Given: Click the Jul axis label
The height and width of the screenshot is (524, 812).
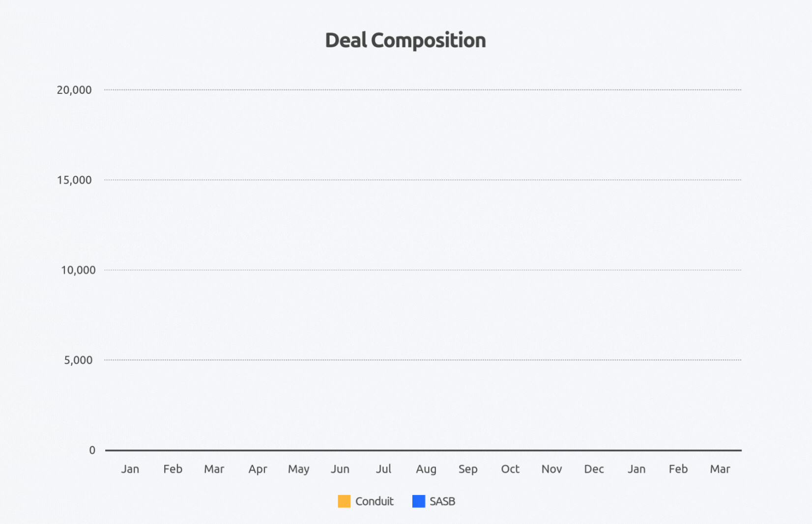Looking at the screenshot, I should click(x=383, y=469).
